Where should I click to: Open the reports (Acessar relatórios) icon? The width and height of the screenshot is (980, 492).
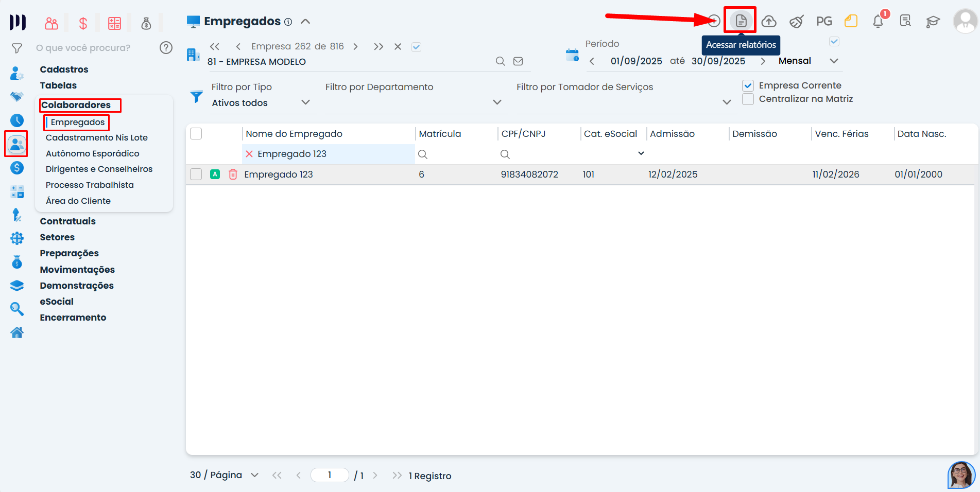[x=741, y=21]
